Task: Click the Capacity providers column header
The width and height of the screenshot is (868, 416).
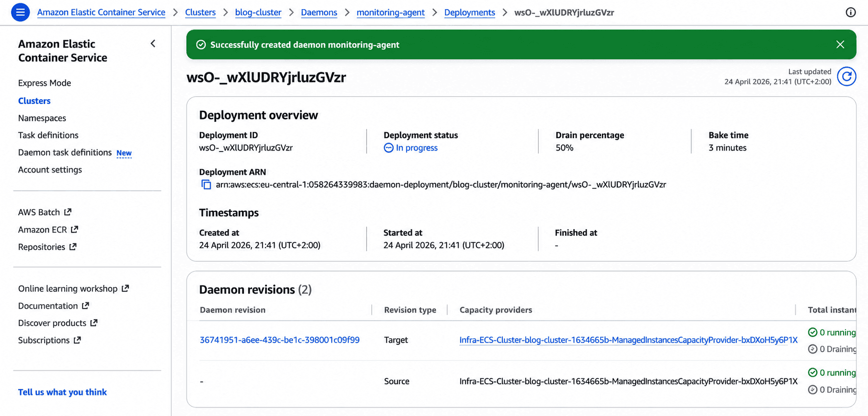Action: [496, 310]
